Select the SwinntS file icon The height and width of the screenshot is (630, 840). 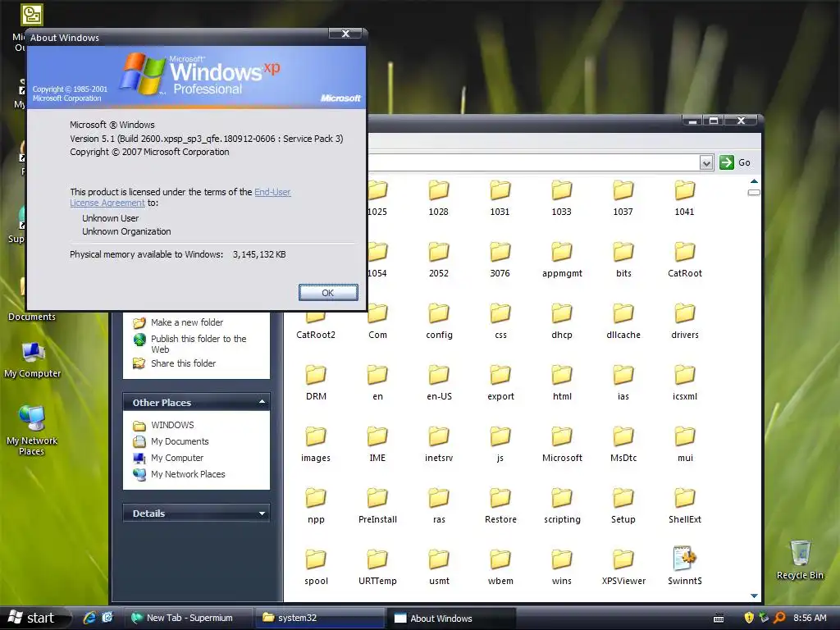(x=684, y=559)
